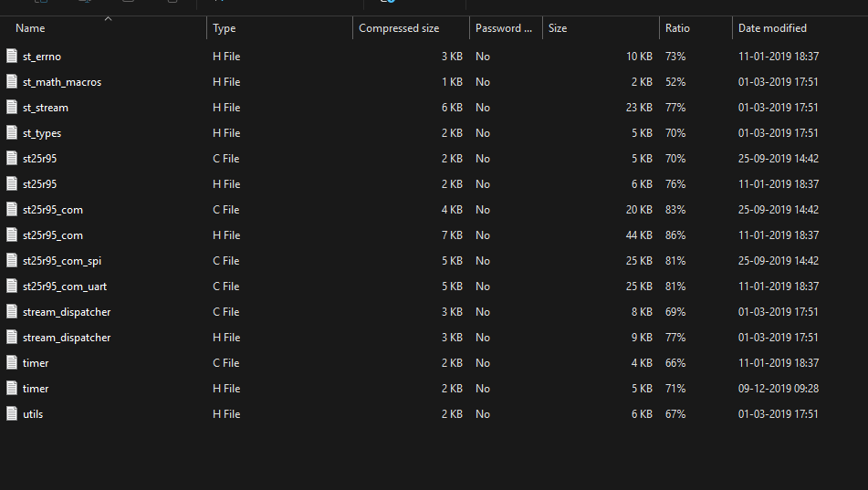The height and width of the screenshot is (490, 868).
Task: Select the st_math_macros file name
Action: (x=62, y=82)
